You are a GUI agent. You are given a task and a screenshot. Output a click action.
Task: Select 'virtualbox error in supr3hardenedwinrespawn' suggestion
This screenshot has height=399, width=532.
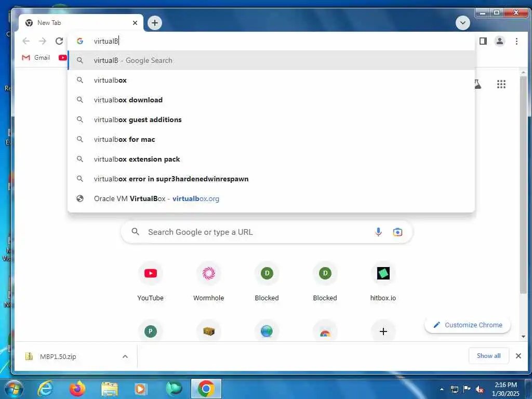point(271,179)
